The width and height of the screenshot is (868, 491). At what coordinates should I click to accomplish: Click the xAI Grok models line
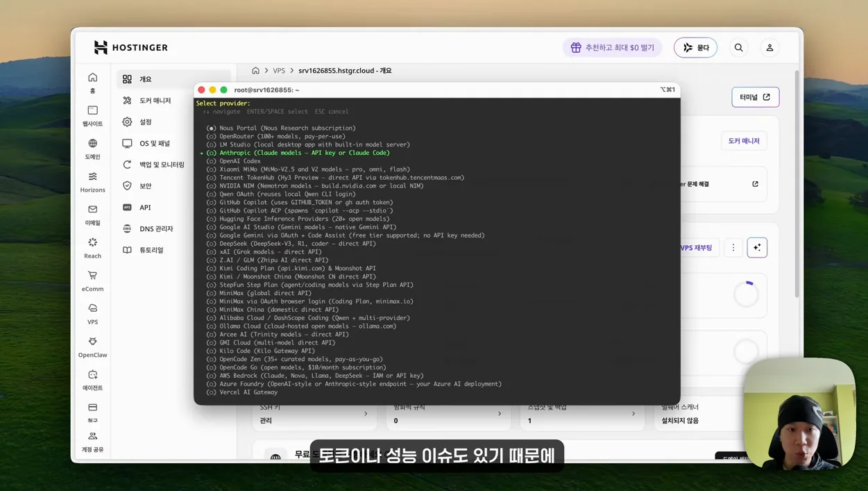pos(264,252)
